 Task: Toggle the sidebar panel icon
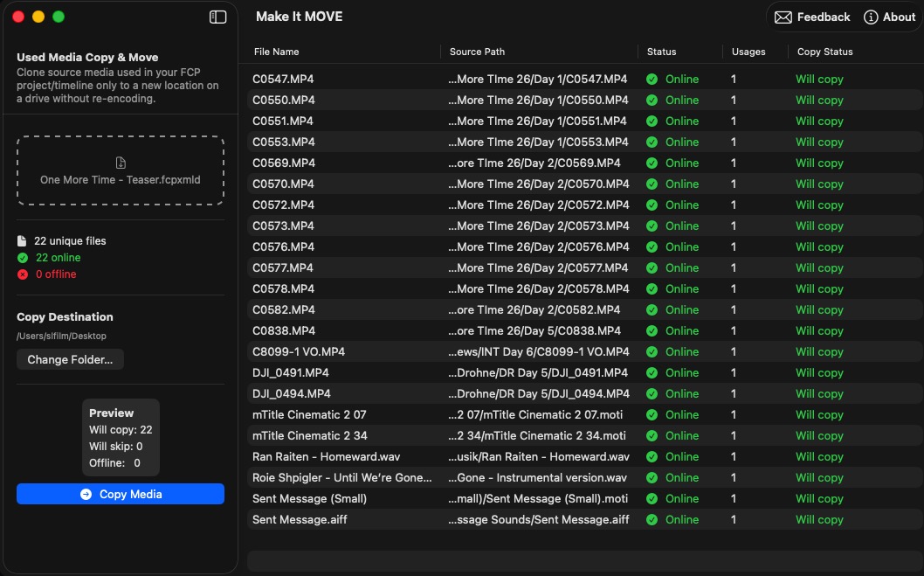click(x=218, y=17)
